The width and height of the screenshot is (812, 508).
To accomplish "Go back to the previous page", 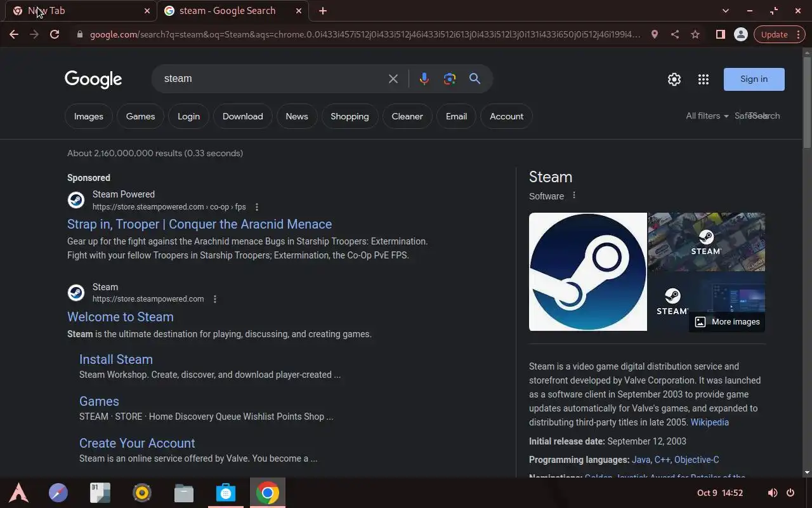I will click(14, 34).
